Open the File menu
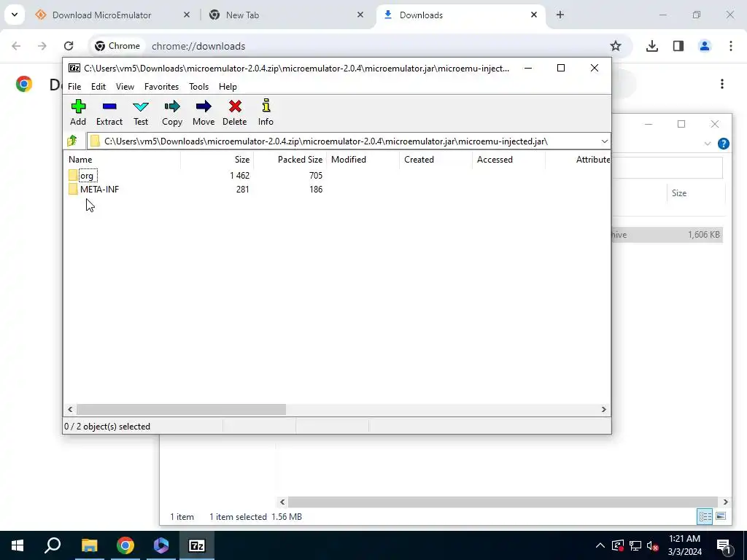The width and height of the screenshot is (747, 560). pos(74,87)
